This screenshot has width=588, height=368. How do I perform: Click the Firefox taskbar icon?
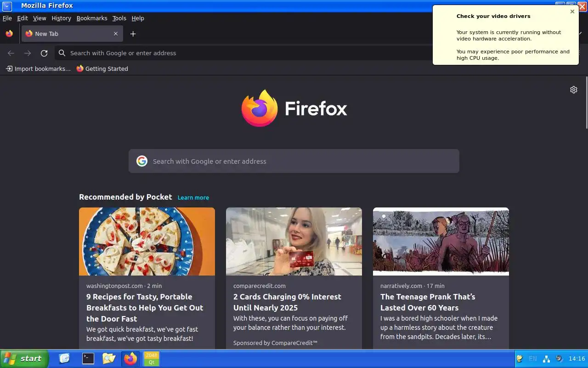tap(130, 358)
